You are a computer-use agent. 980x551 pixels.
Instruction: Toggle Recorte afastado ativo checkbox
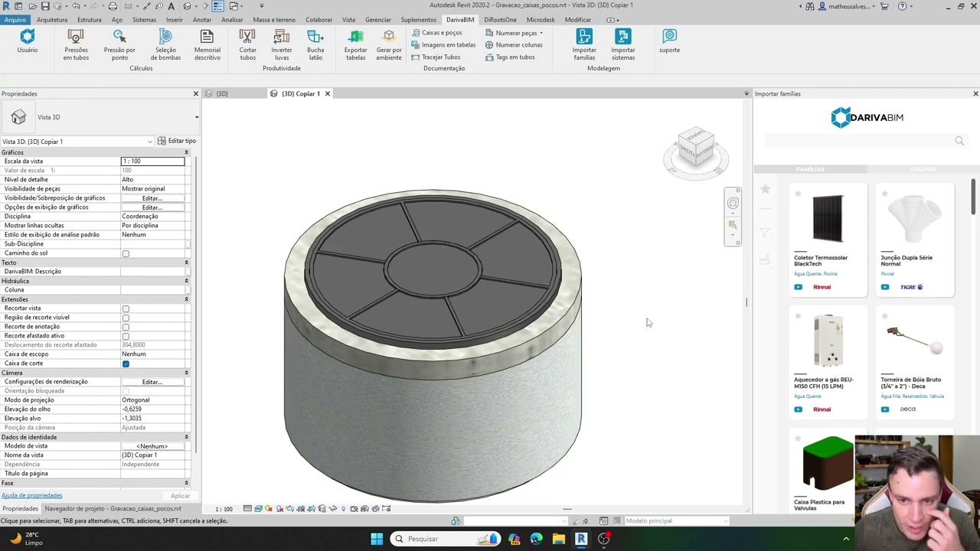[x=126, y=336]
